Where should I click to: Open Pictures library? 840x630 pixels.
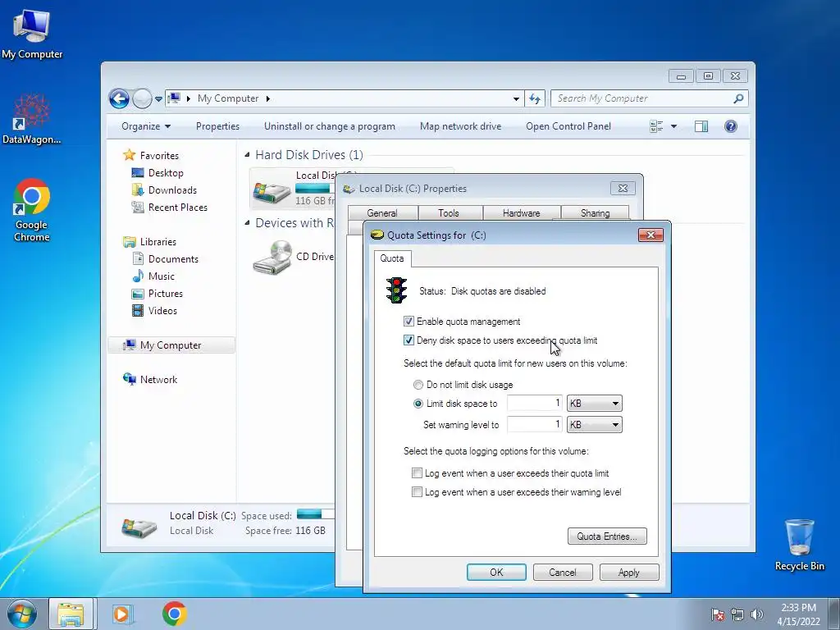[x=157, y=294]
